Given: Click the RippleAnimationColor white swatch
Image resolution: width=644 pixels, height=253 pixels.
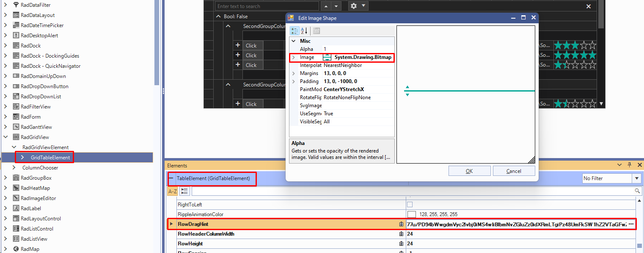Looking at the screenshot, I should click(411, 214).
